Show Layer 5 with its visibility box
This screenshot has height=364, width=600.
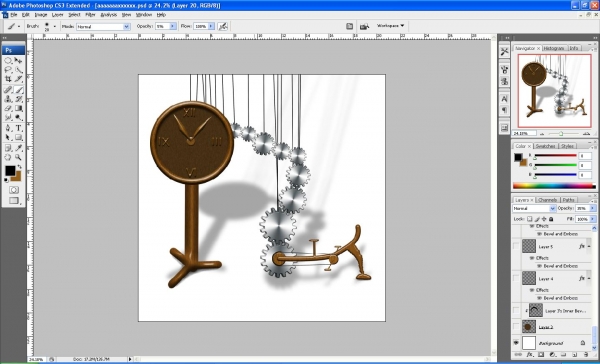point(516,246)
